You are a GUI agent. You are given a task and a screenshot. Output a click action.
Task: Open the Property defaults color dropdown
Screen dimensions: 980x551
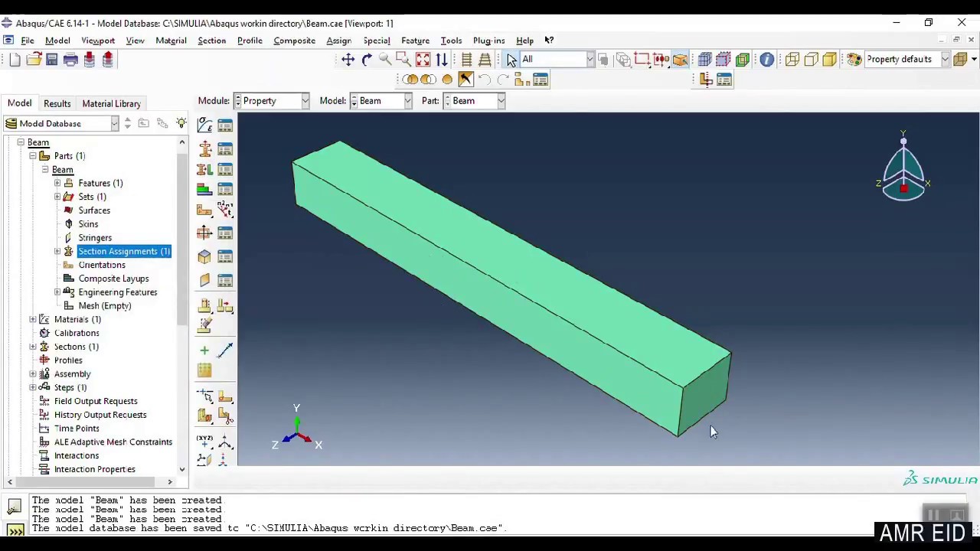908,60
